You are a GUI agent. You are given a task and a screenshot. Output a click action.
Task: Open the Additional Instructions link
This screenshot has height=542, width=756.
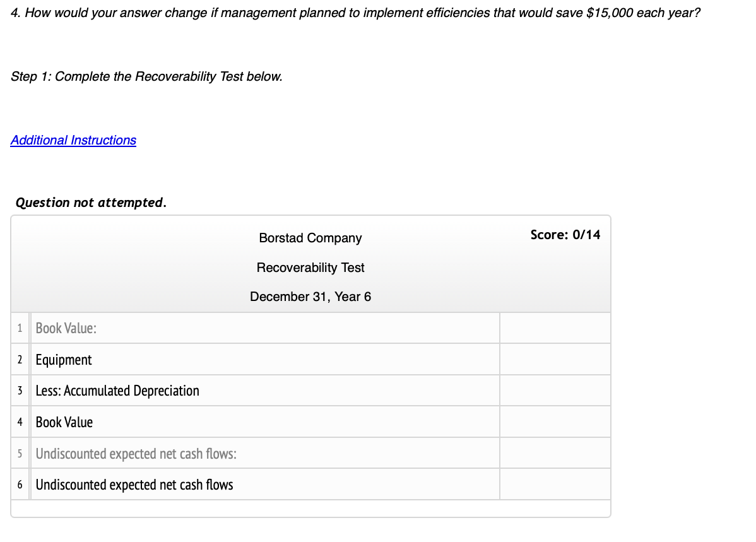73,140
